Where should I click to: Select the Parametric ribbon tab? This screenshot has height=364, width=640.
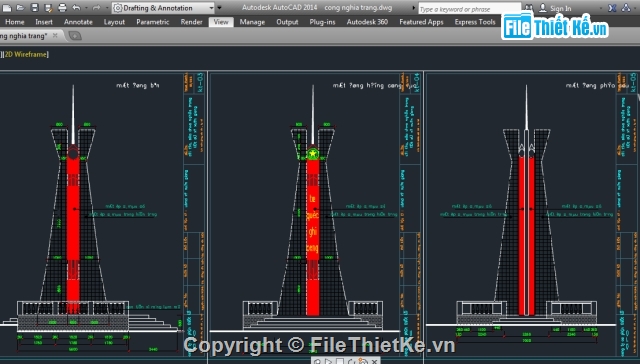(153, 22)
